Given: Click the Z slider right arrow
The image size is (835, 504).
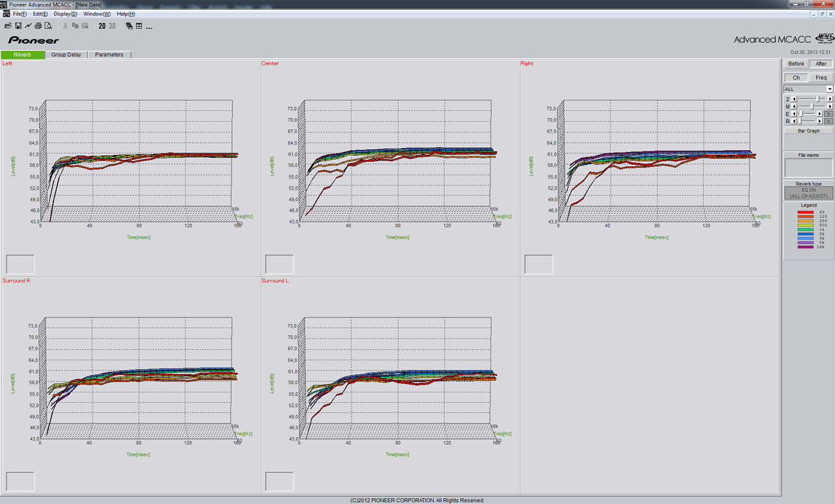Looking at the screenshot, I should coord(830,98).
